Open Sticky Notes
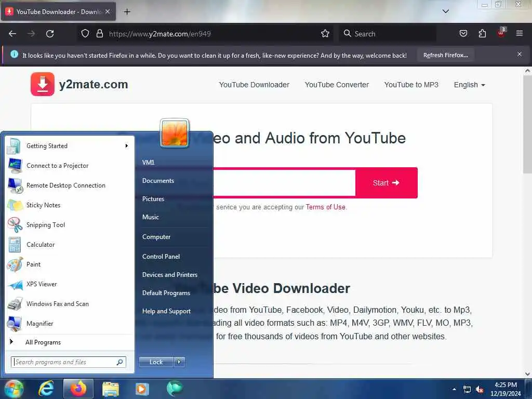The height and width of the screenshot is (399, 532). [69, 205]
